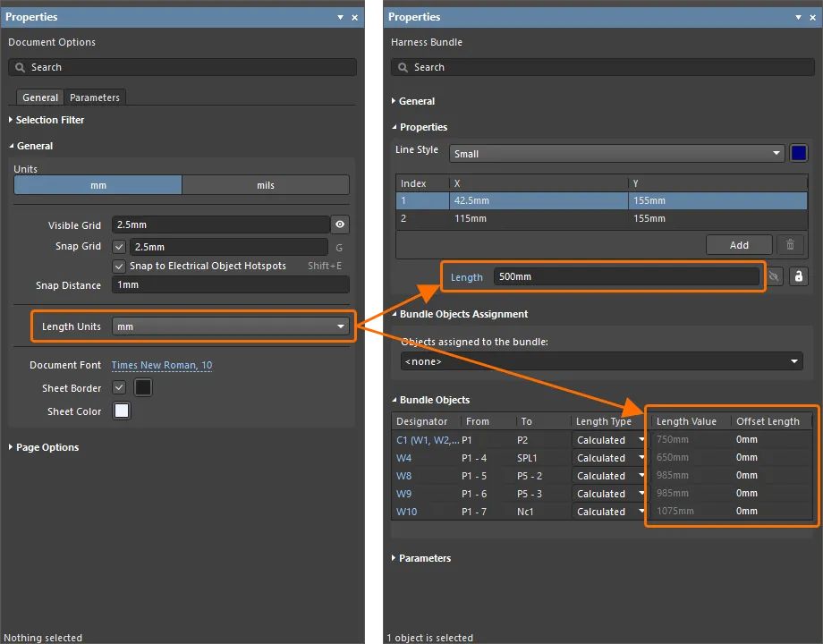The width and height of the screenshot is (823, 644).
Task: Disable the Snap Grid checkbox
Action: (120, 247)
